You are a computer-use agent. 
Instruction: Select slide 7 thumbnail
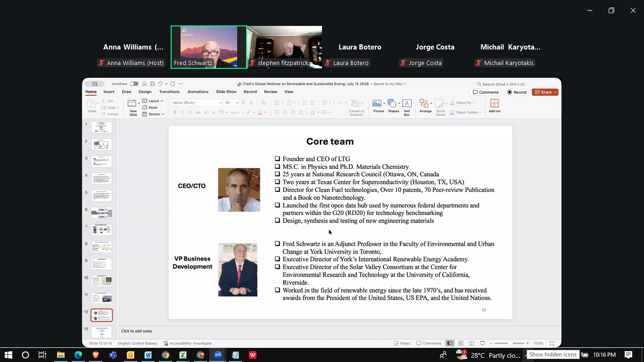[x=101, y=230]
